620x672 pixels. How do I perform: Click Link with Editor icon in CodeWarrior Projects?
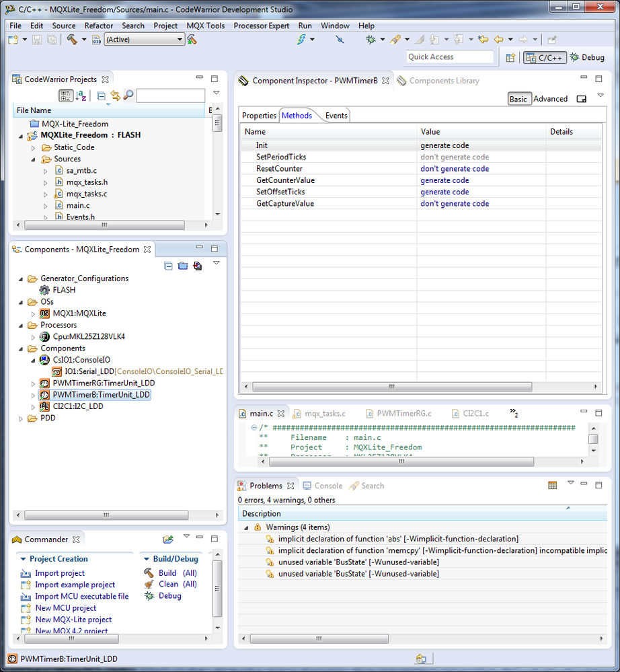pyautogui.click(x=115, y=95)
